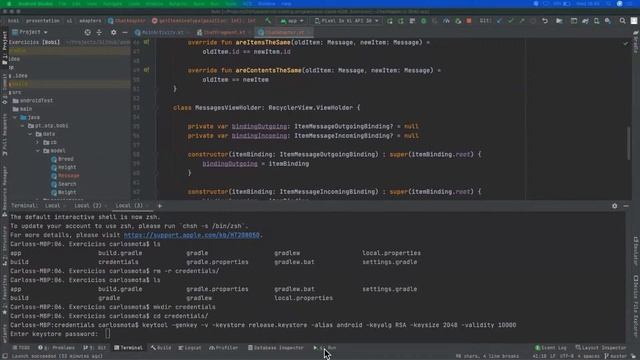Select the main folder in project tree
Viewport: 640px width, 360px height.
[x=22, y=109]
